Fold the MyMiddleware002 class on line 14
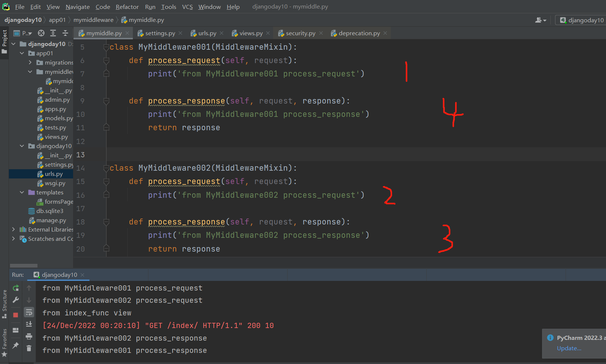Viewport: 606px width, 364px height. point(106,168)
